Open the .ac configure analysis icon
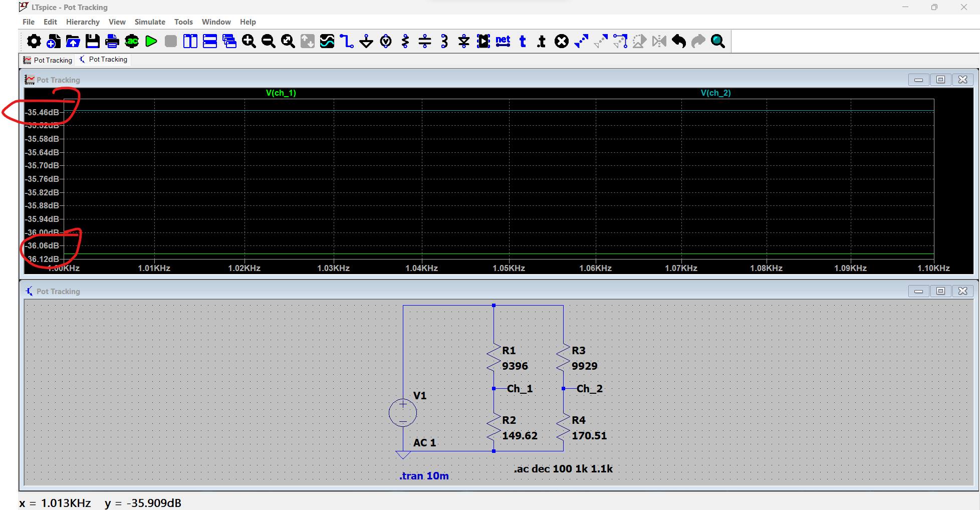This screenshot has height=510, width=980. coord(132,41)
